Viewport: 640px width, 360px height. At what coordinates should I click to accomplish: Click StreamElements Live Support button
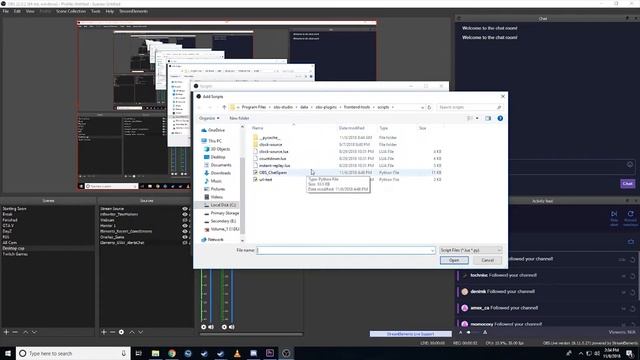point(411,334)
